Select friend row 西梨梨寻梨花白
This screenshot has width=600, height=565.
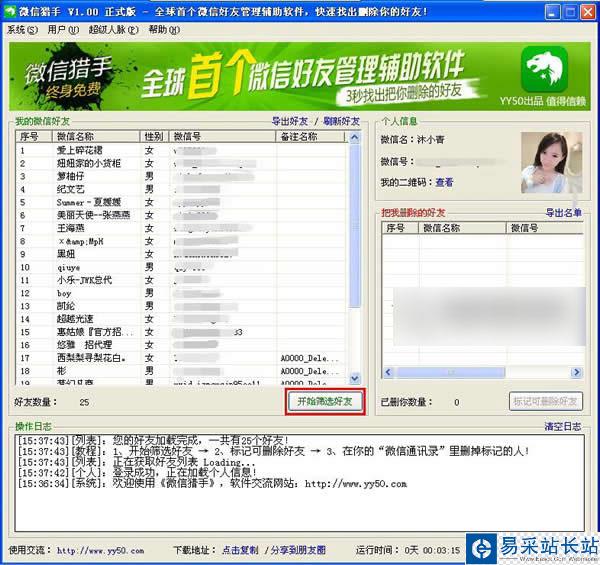[x=181, y=358]
